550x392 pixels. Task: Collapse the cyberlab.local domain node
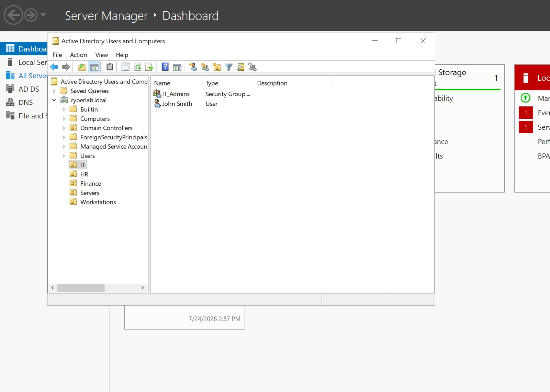54,100
